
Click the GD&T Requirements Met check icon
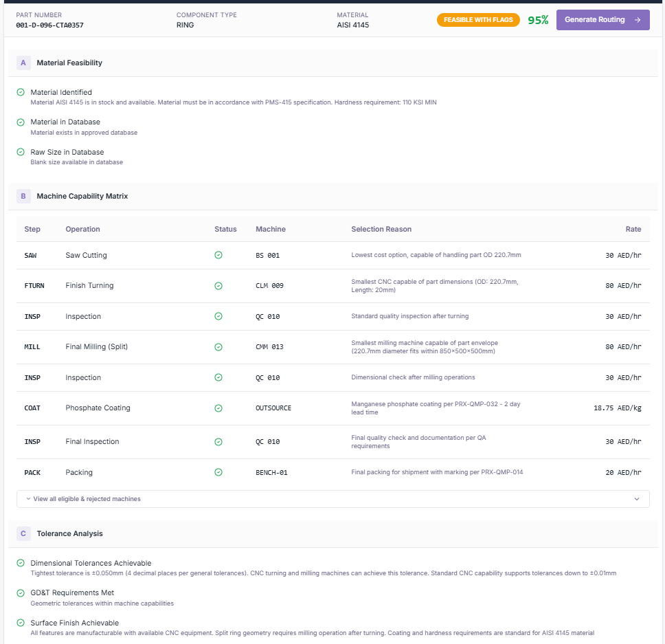click(x=21, y=592)
